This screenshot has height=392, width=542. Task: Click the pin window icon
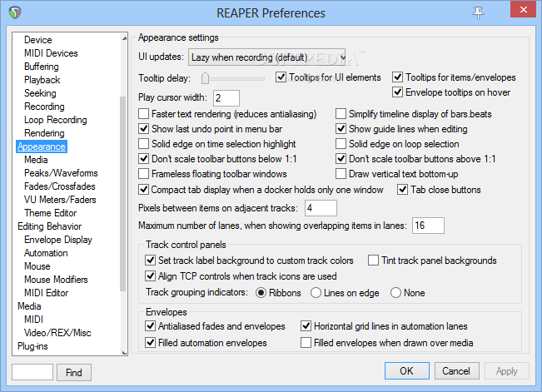coord(479,13)
